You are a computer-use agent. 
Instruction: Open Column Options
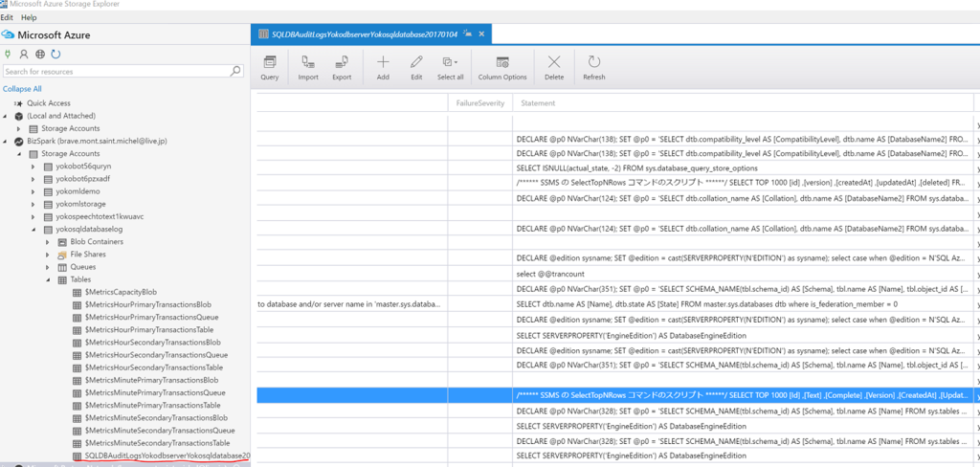(x=502, y=68)
